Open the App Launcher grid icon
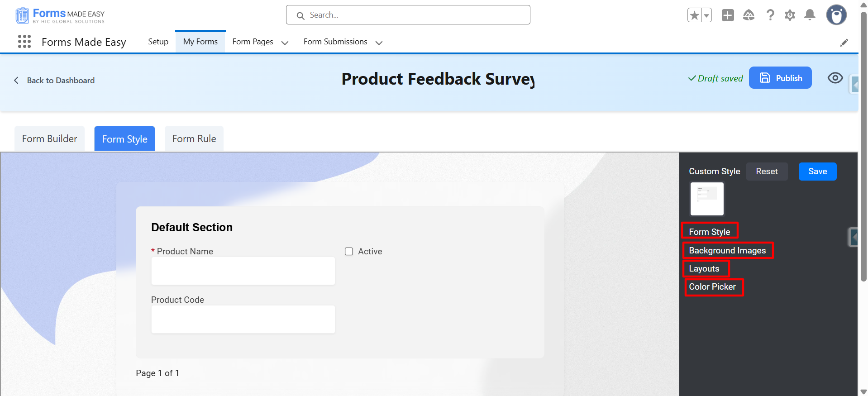This screenshot has width=868, height=396. (x=24, y=42)
